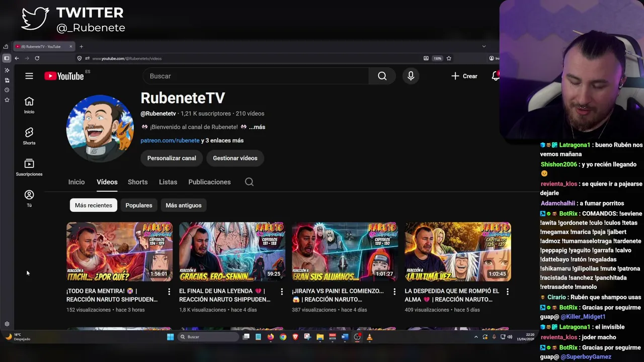
Task: Open Suscripciones in the sidebar
Action: pos(29,167)
